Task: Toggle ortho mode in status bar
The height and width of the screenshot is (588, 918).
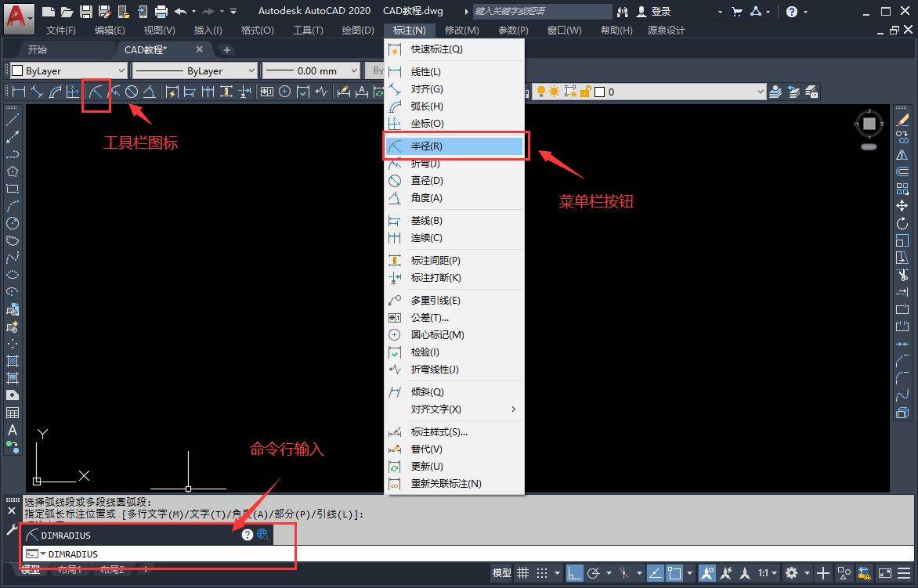Action: tap(574, 573)
